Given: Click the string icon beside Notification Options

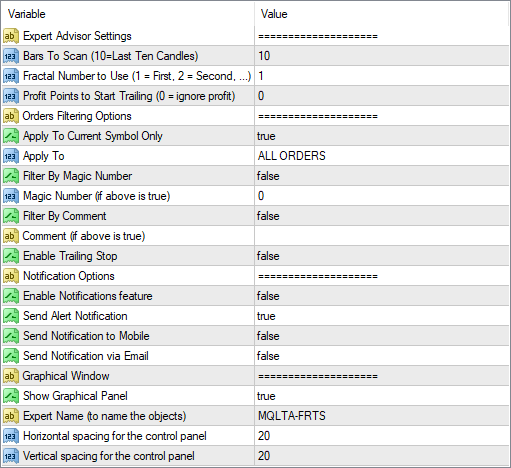Looking at the screenshot, I should (x=11, y=276).
